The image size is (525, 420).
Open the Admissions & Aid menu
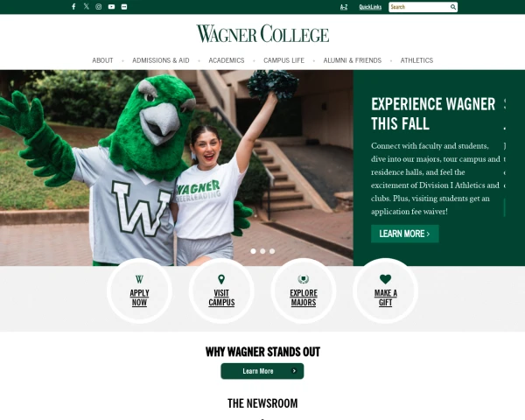[161, 60]
